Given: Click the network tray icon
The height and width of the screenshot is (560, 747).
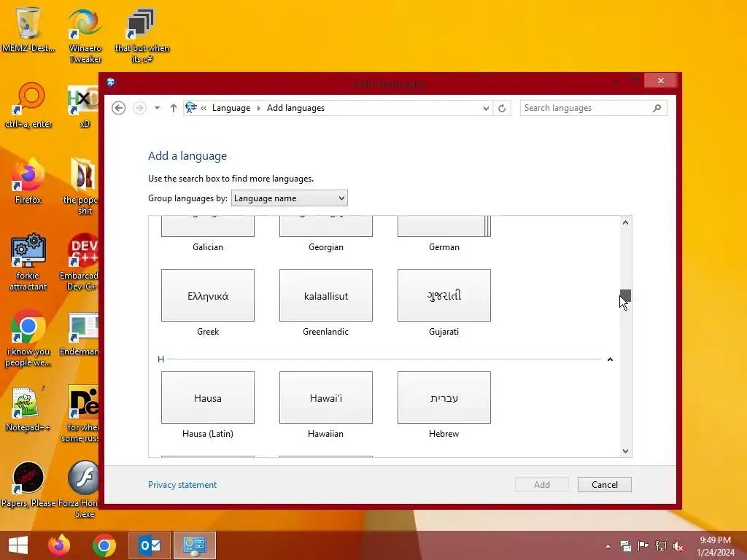Looking at the screenshot, I should tap(661, 546).
